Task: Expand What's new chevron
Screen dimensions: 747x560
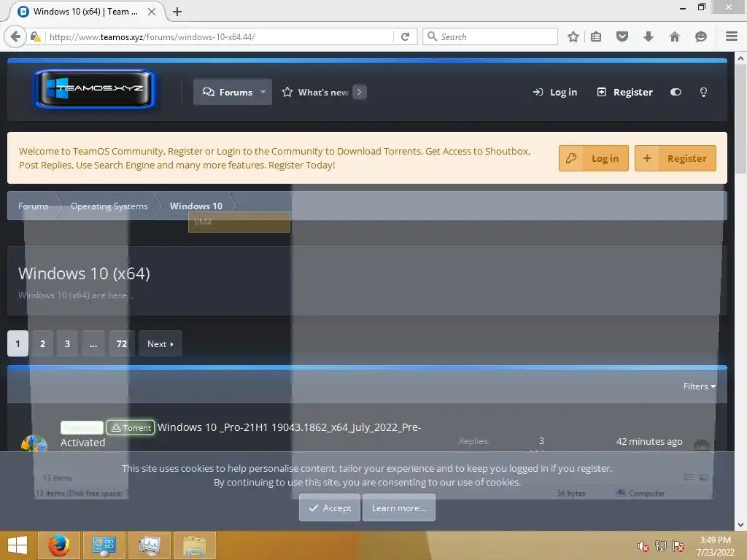Action: pyautogui.click(x=360, y=92)
